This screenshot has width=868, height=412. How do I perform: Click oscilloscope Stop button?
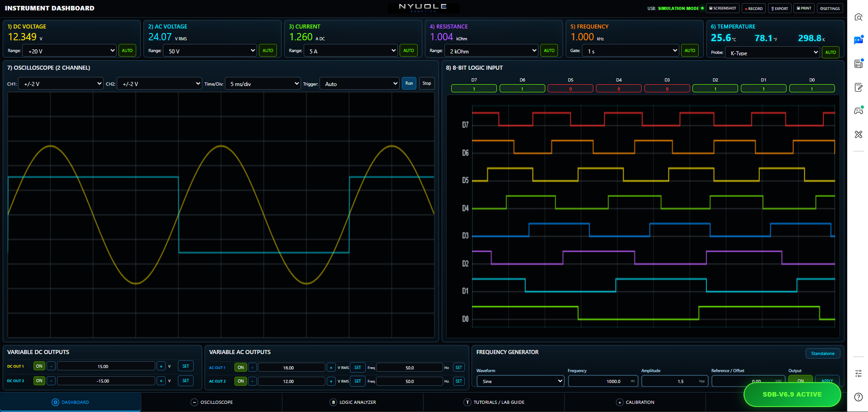pyautogui.click(x=427, y=83)
